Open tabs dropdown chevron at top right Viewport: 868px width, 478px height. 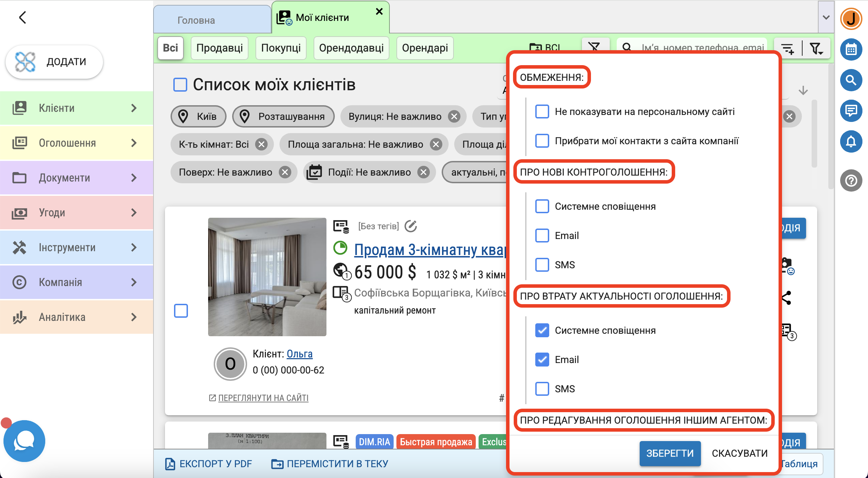tap(826, 17)
